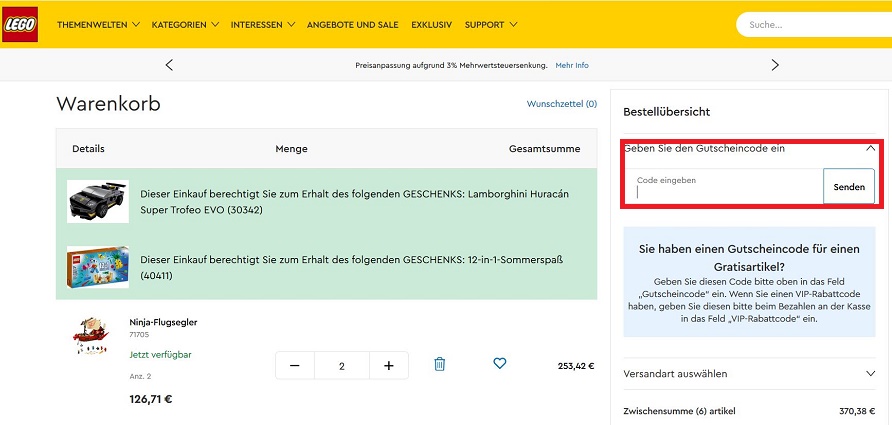Click the Gesamtsumme column header

544,149
